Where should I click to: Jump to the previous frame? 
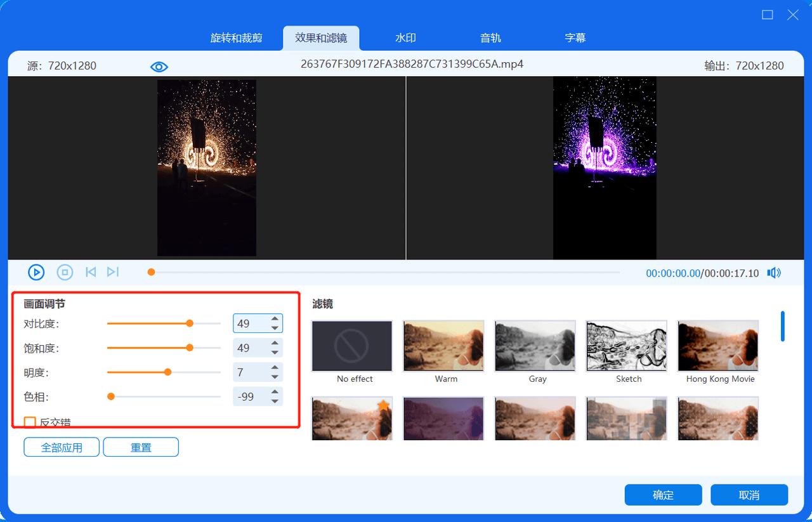tap(90, 271)
